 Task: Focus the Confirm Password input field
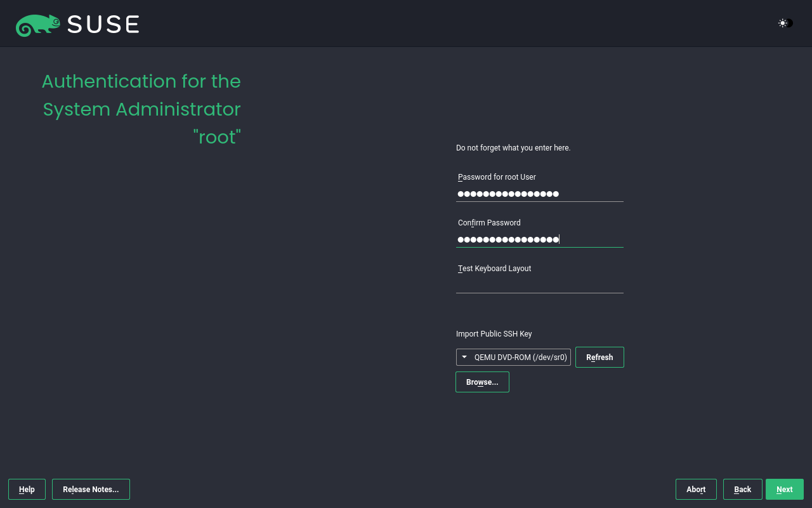coord(539,239)
